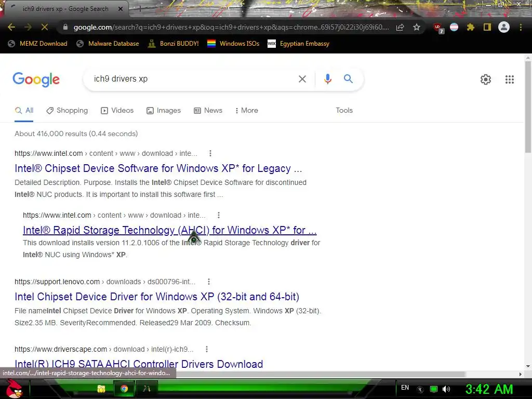Open the third taskbar app icon
Viewport: 532px width, 399px height.
[x=147, y=389]
